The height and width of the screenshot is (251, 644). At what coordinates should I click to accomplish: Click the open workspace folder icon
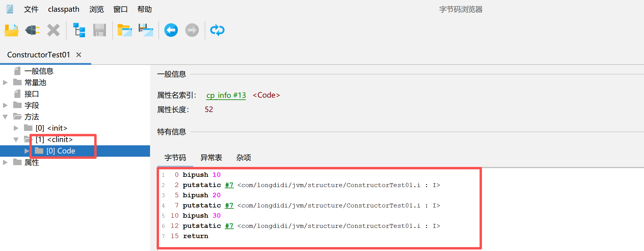pyautogui.click(x=125, y=30)
